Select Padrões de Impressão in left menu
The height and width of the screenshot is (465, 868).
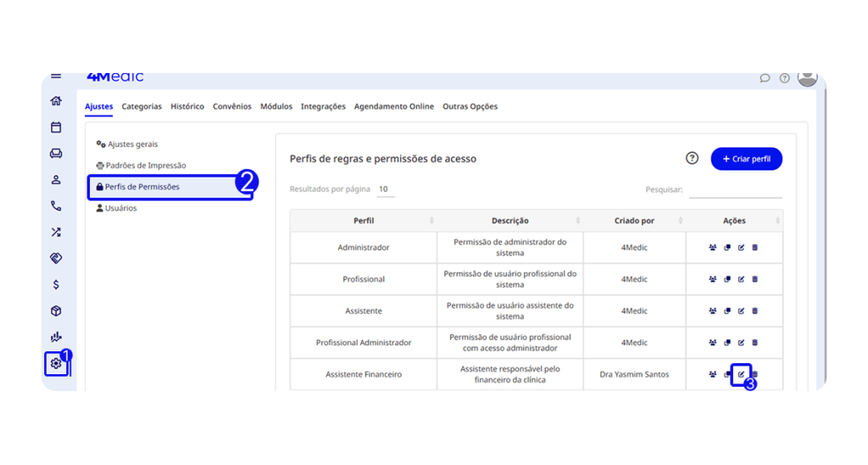coord(145,165)
